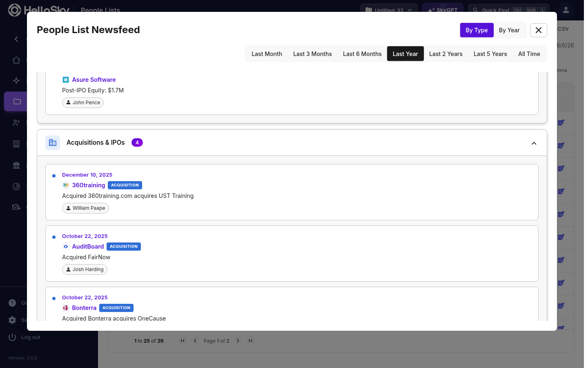Switch newsfeed to By Year view
The height and width of the screenshot is (368, 588).
[x=509, y=30]
